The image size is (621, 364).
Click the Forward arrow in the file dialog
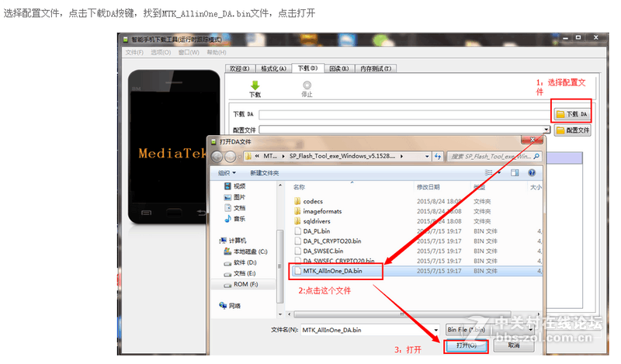click(231, 157)
